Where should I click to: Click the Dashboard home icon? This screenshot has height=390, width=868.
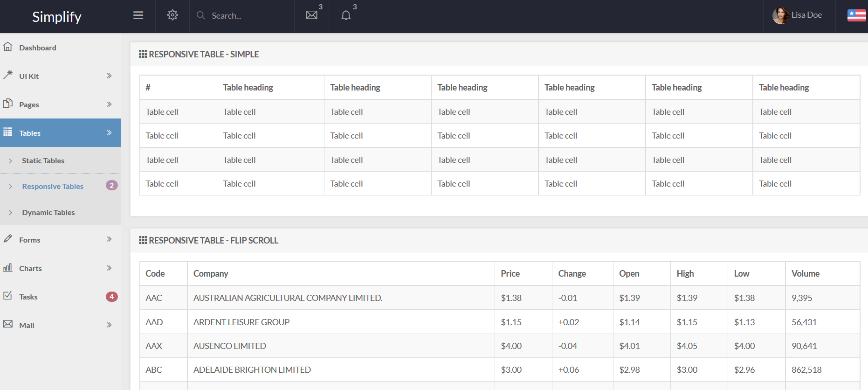(8, 47)
